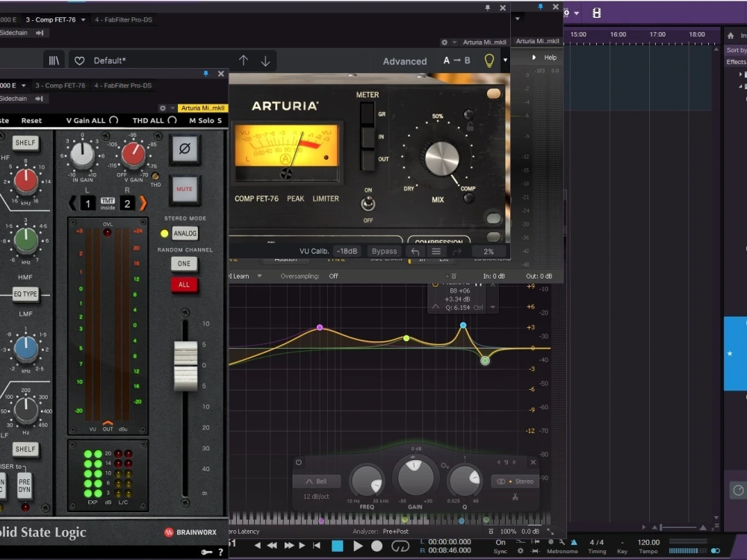Open the video track film icon
The width and height of the screenshot is (747, 560).
(x=596, y=13)
